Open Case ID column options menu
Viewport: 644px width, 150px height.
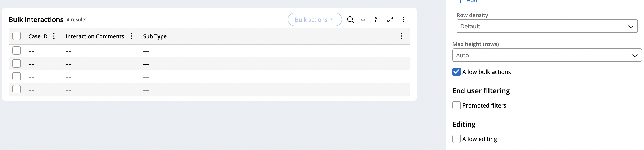pyautogui.click(x=54, y=36)
